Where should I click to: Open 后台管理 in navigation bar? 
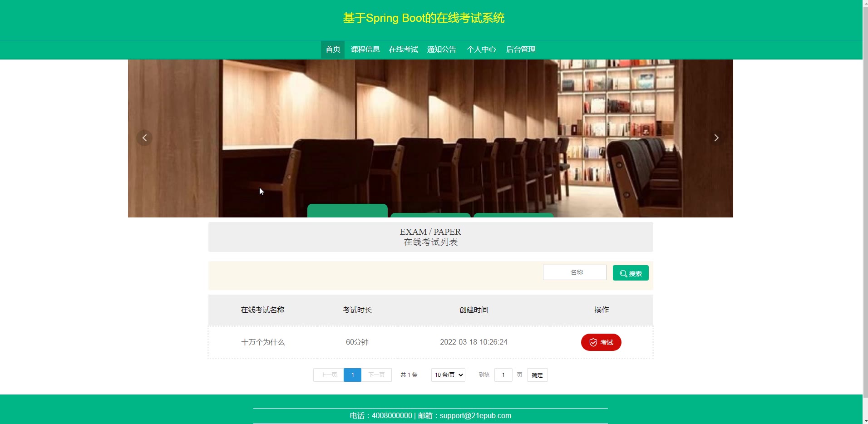[x=521, y=49]
